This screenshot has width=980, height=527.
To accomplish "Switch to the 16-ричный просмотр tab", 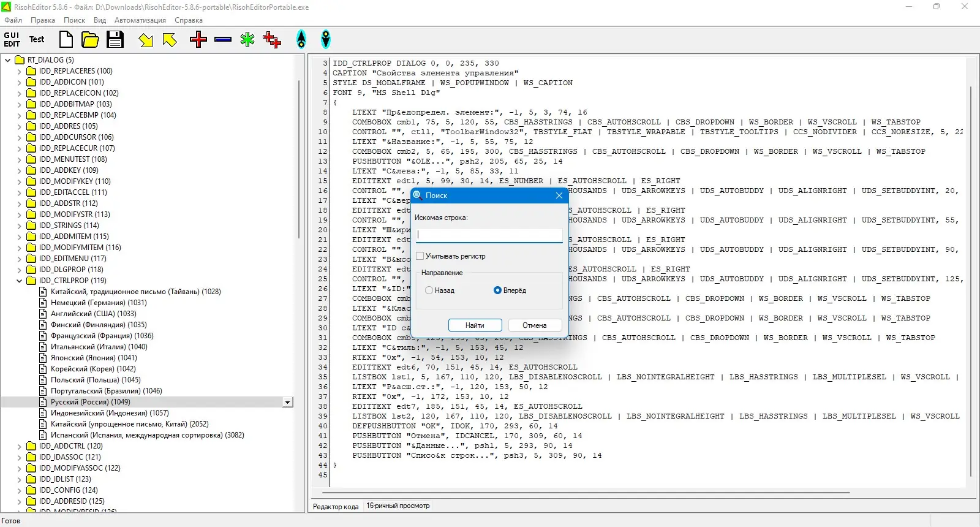I will 398,506.
